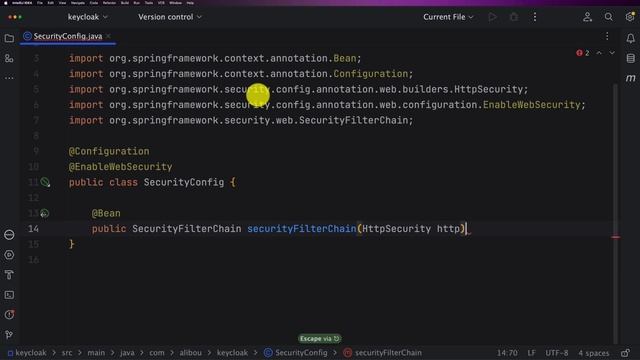Image resolution: width=640 pixels, height=360 pixels.
Task: Open the Services tool window hexagon icon
Action: point(9,255)
